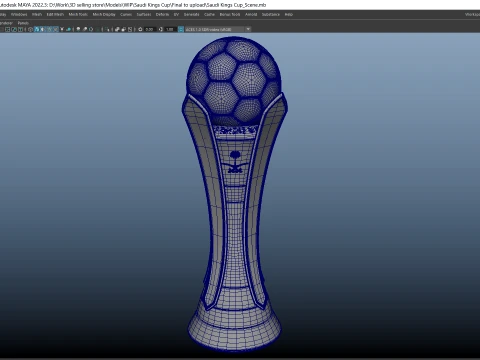
Task: Toggle wireframe on shaded icon
Action: click(49, 29)
